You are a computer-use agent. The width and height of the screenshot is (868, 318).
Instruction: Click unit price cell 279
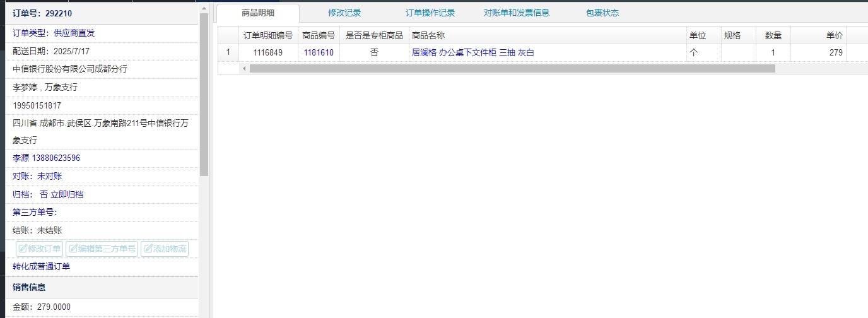click(818, 53)
